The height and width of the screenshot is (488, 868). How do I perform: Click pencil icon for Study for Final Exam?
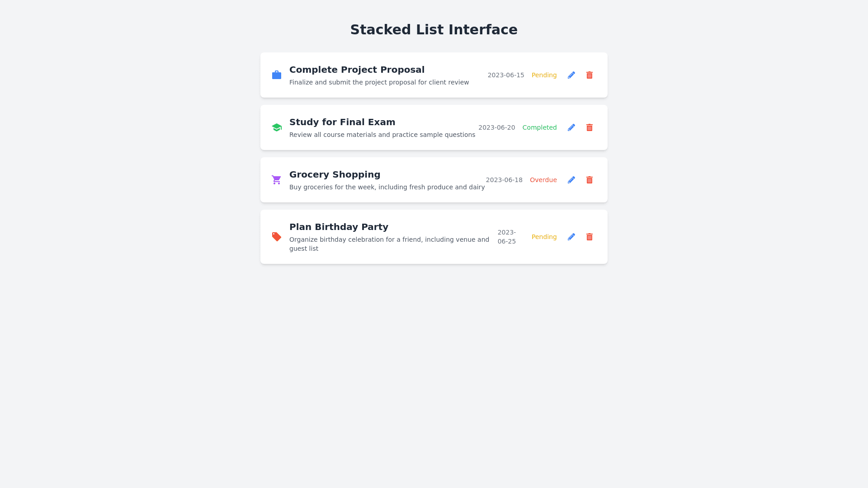click(x=571, y=127)
